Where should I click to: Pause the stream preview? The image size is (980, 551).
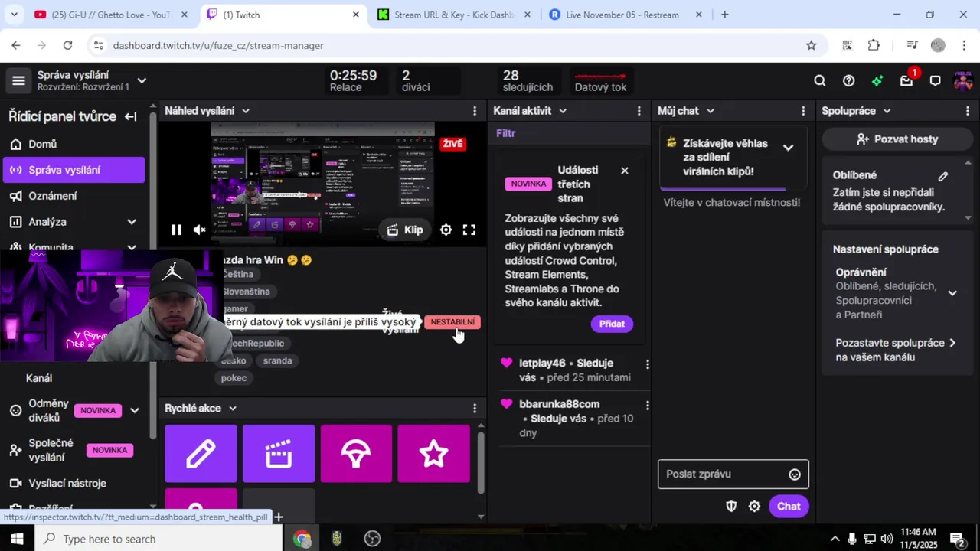click(x=176, y=230)
